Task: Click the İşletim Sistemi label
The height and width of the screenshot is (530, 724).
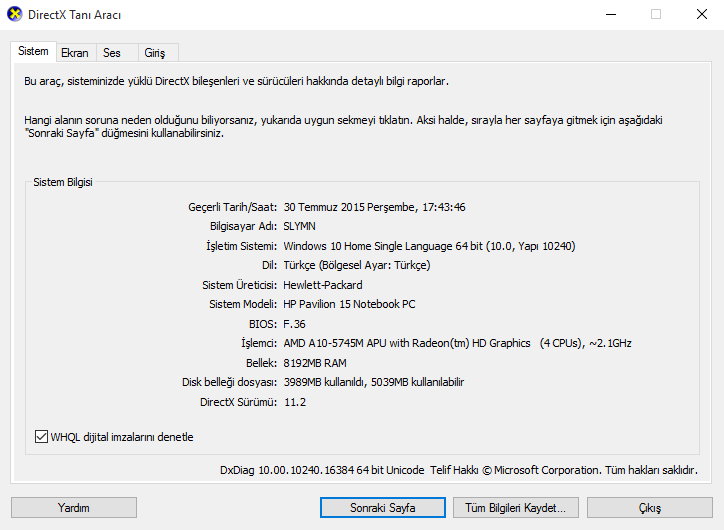Action: click(x=241, y=246)
